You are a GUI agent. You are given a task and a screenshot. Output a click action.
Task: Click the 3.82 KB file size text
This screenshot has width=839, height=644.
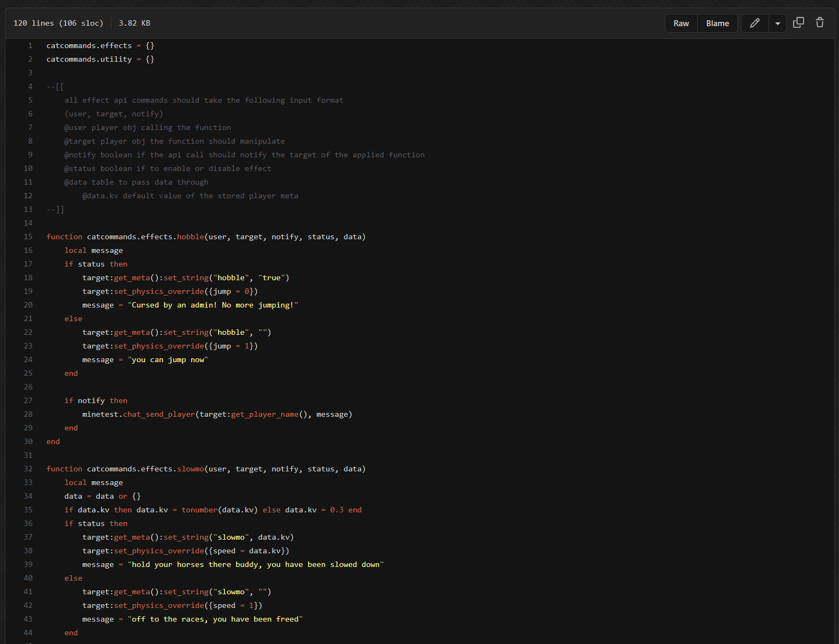[134, 23]
